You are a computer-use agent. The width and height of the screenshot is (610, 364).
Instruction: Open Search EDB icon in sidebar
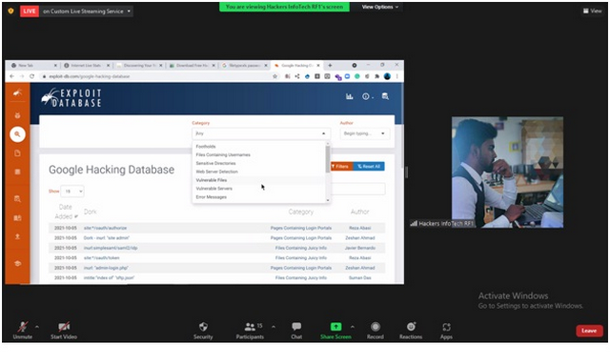[x=17, y=199]
